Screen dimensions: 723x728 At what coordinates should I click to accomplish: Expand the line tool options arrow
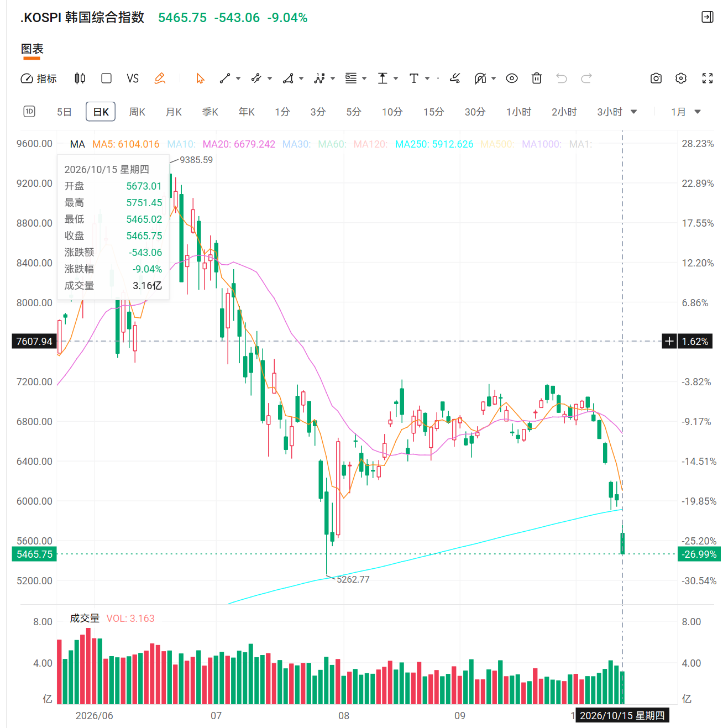click(x=238, y=78)
